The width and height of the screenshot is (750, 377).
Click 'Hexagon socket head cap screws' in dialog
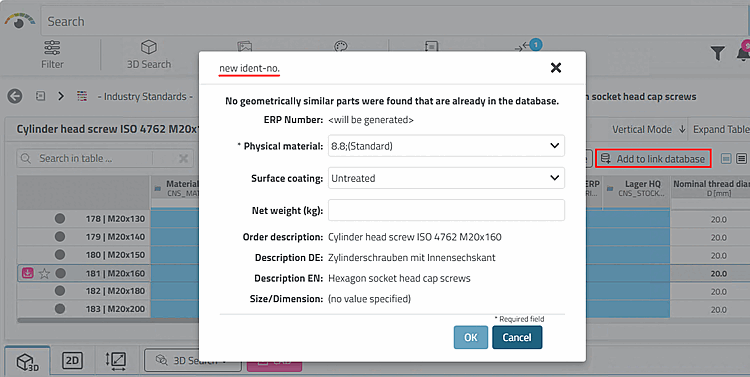click(399, 278)
